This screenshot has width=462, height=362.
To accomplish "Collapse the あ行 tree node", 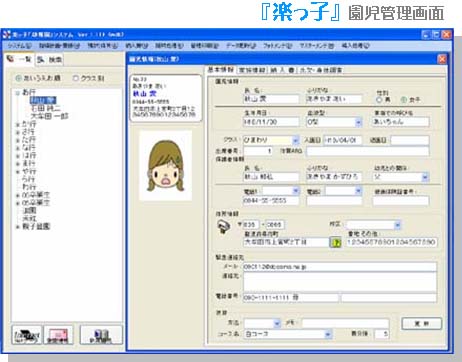I will [x=18, y=92].
